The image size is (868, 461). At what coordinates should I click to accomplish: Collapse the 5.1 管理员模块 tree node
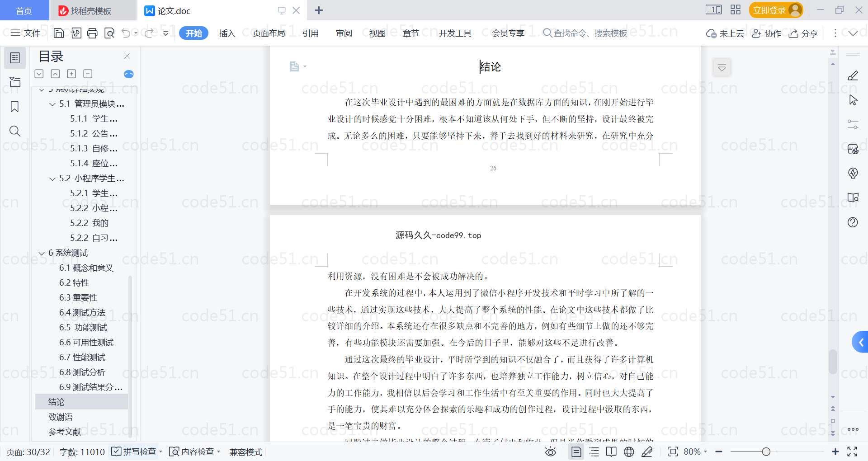52,104
